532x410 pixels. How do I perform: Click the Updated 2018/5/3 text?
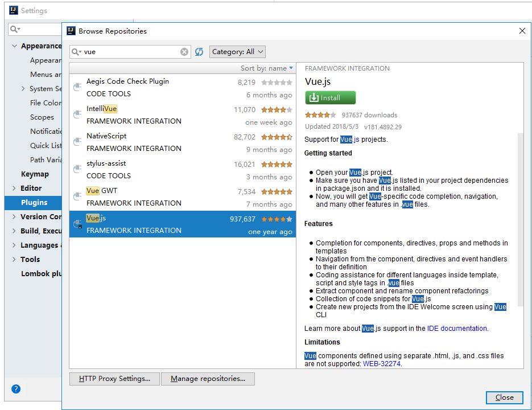click(x=332, y=127)
